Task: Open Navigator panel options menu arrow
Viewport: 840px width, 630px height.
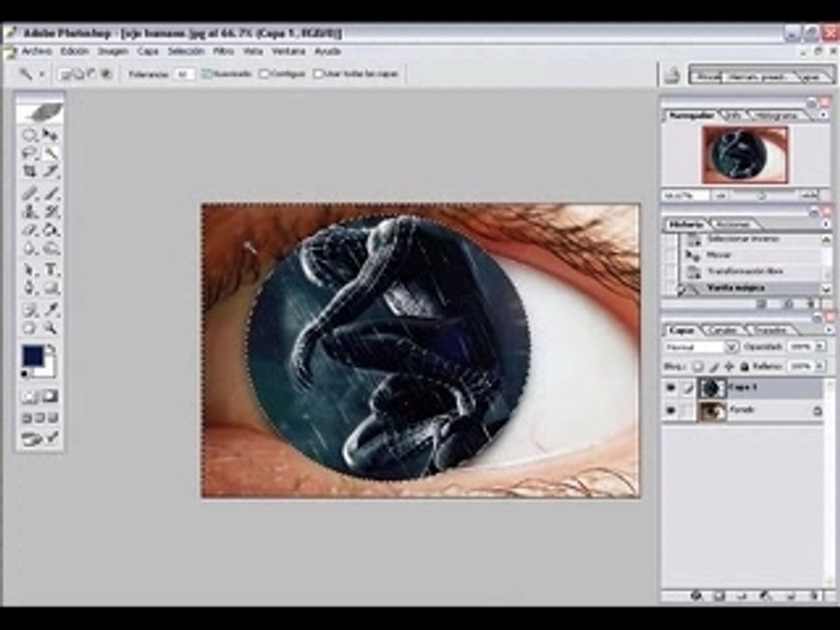Action: click(x=823, y=115)
